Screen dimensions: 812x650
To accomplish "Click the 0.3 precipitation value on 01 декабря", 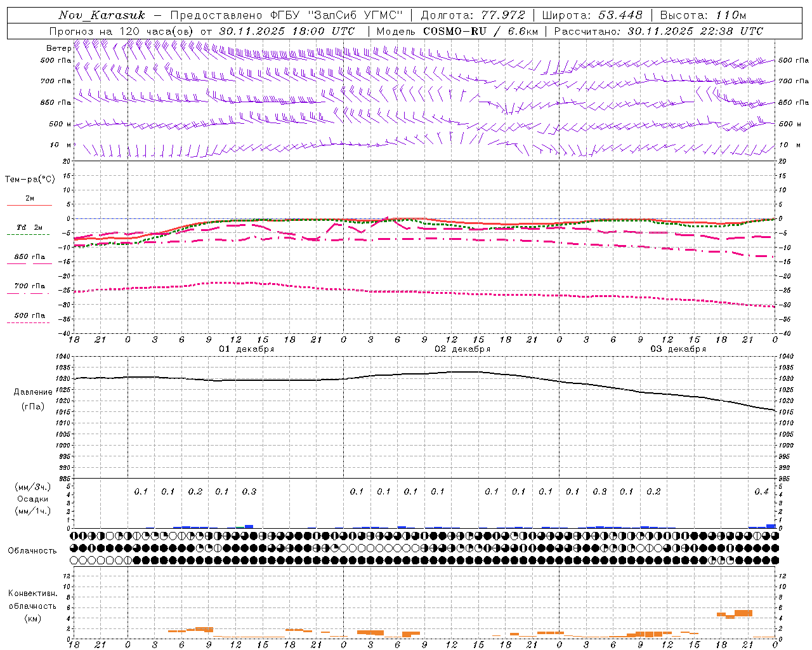I will point(249,491).
